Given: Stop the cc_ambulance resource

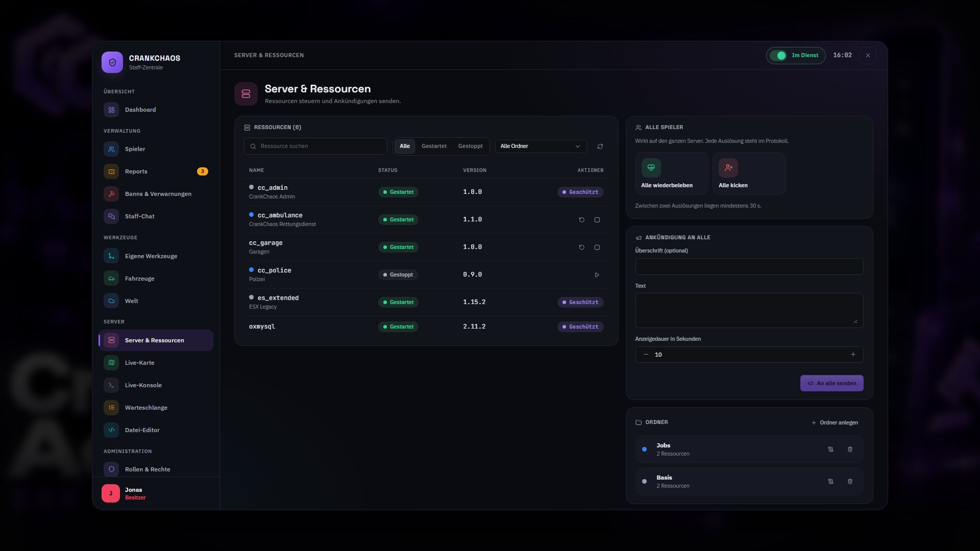Looking at the screenshot, I should point(597,220).
